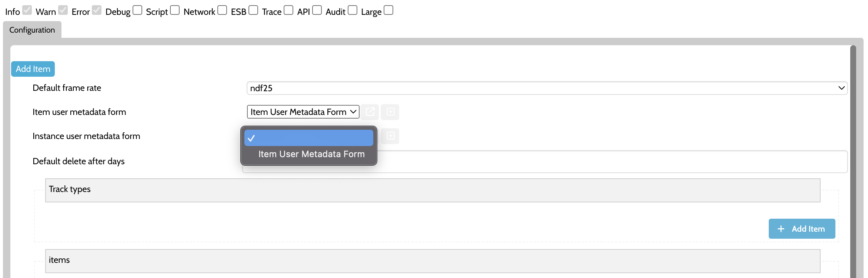Click the plus Add Item button under Track types
868x278 pixels.
[802, 229]
